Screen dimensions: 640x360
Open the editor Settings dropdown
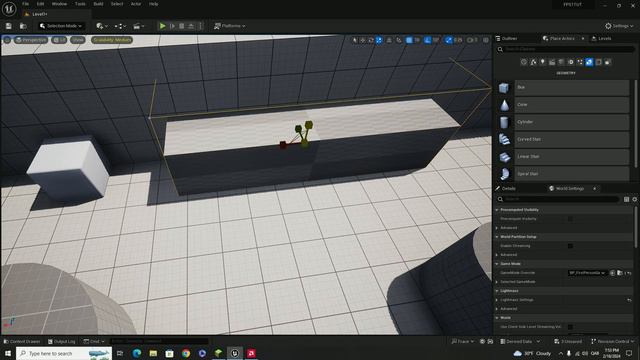(x=619, y=26)
